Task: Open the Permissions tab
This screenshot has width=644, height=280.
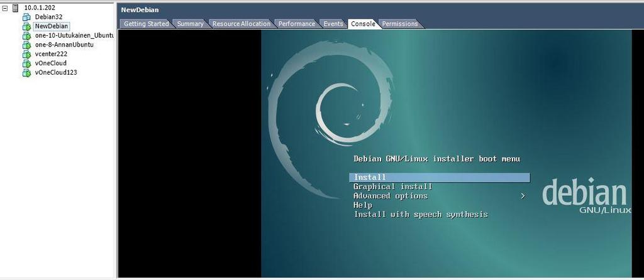Action: (399, 24)
